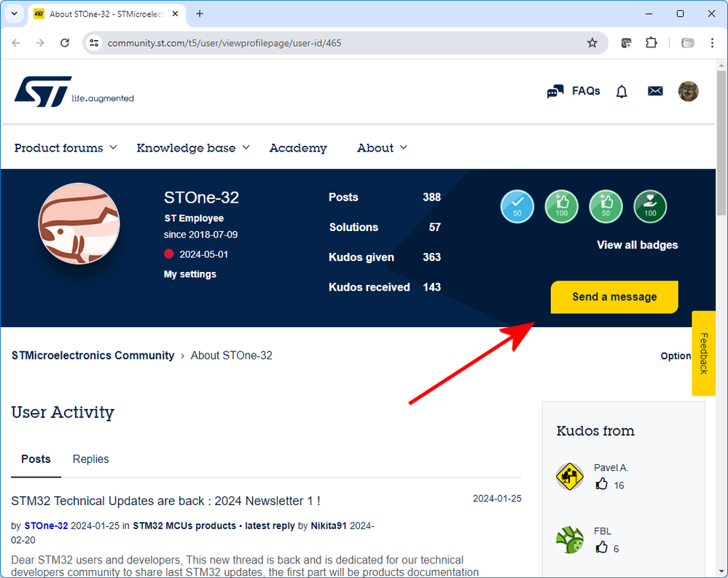Screen dimensions: 728x578
Task: Click FBL avatar in Kudos from
Action: pyautogui.click(x=570, y=539)
